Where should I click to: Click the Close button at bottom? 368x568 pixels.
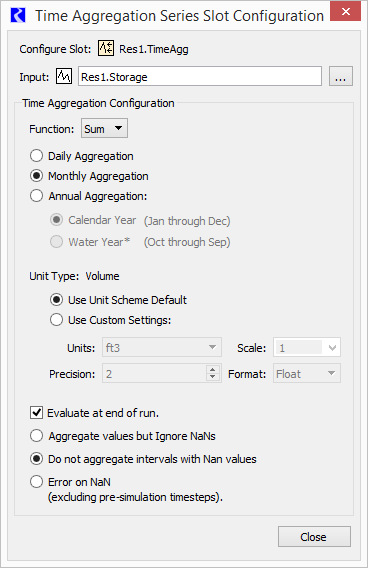[x=314, y=536]
